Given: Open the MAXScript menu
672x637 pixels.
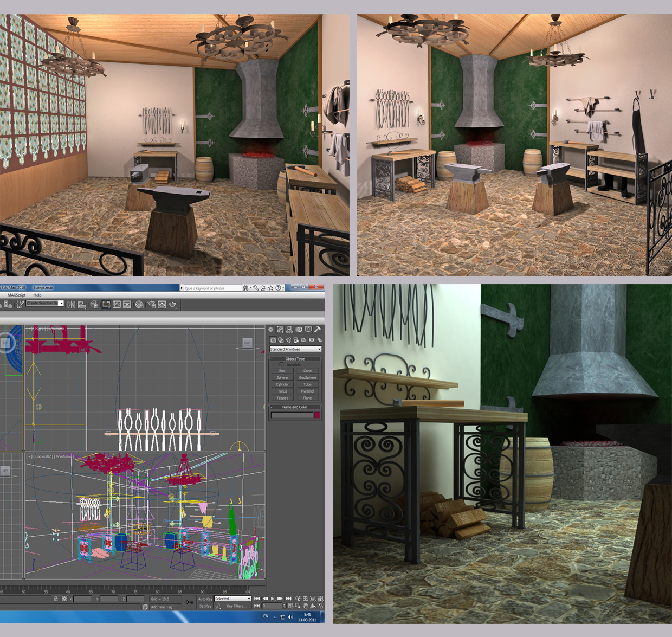Looking at the screenshot, I should [16, 295].
